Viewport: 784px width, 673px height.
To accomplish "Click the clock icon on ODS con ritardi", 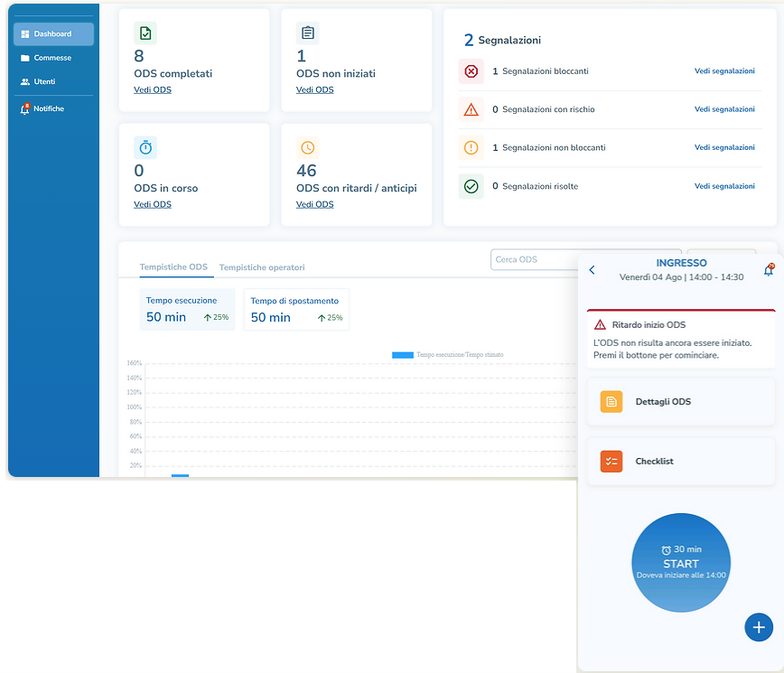I will [307, 147].
